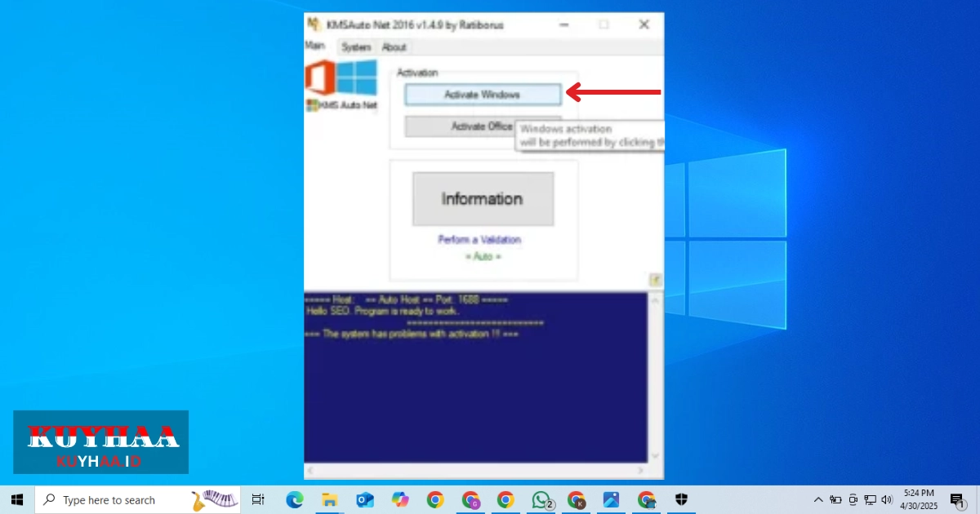Switch to the System tab

pyautogui.click(x=356, y=47)
